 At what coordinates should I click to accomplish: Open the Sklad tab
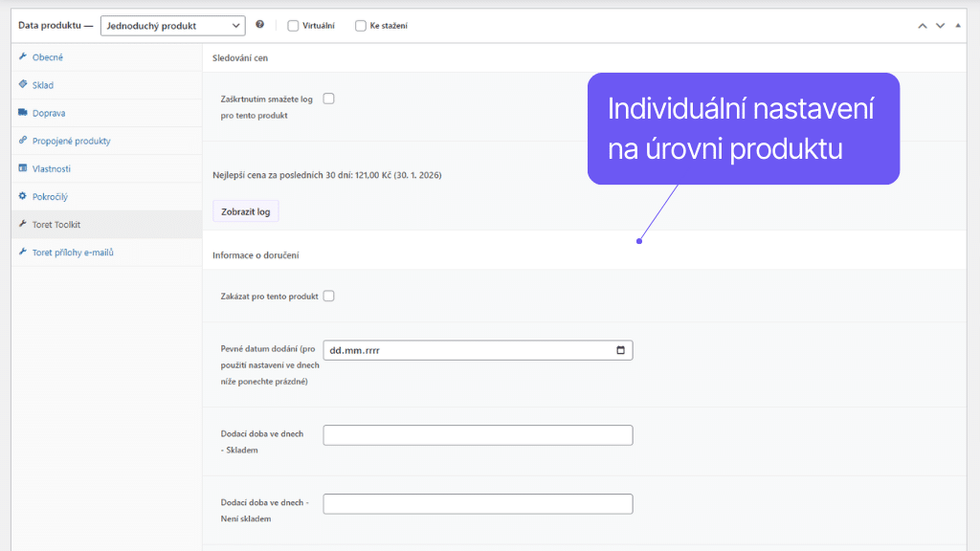107,85
